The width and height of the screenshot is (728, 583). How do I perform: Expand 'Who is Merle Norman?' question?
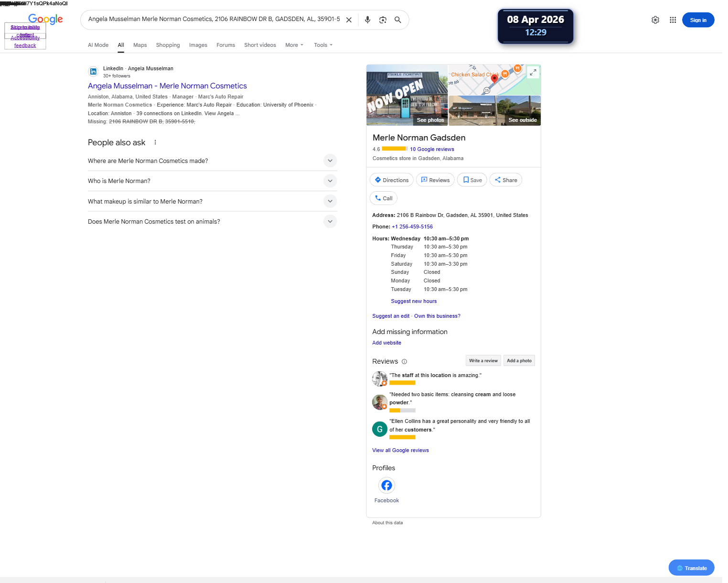pyautogui.click(x=212, y=181)
